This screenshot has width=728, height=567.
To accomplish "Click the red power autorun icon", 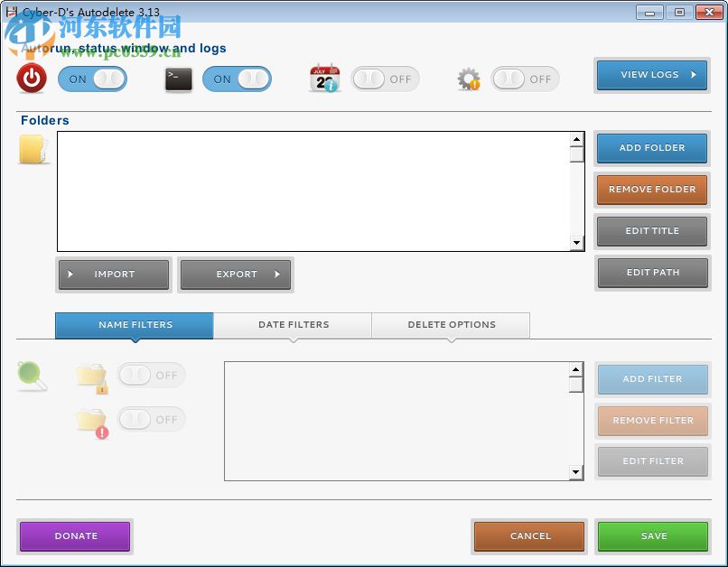I will tap(30, 79).
